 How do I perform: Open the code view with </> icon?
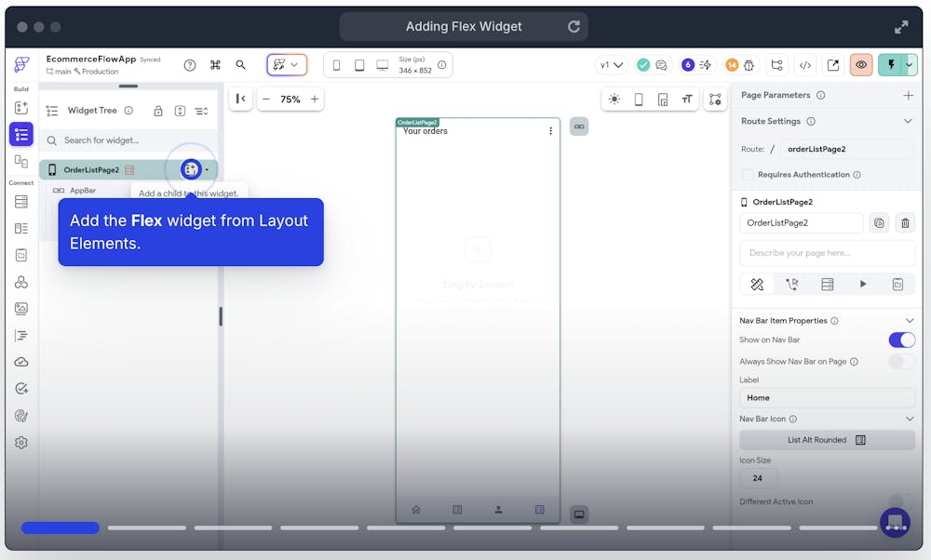[805, 65]
